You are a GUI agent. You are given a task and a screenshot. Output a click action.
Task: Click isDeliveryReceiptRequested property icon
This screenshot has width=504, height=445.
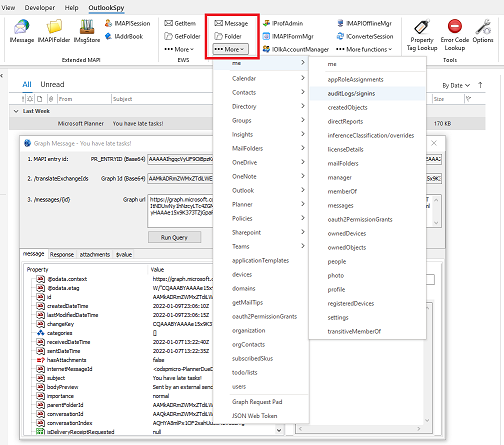coord(40,432)
